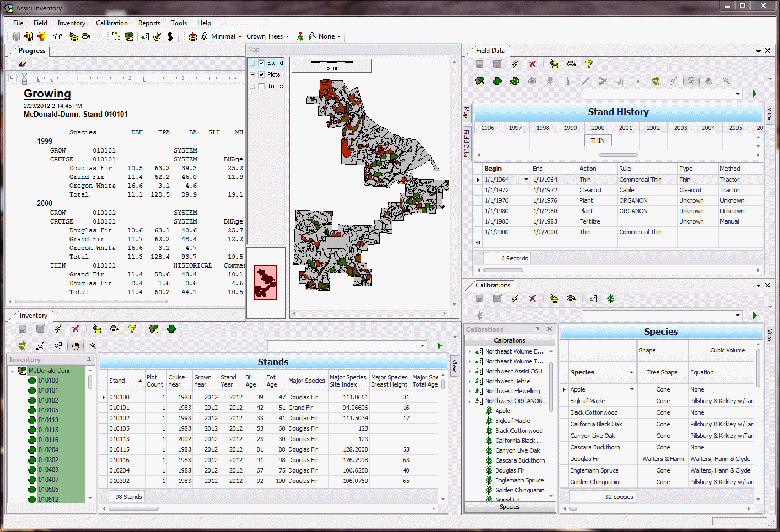780x532 pixels.
Task: Enable the Trees layer checkbox
Action: [261, 86]
